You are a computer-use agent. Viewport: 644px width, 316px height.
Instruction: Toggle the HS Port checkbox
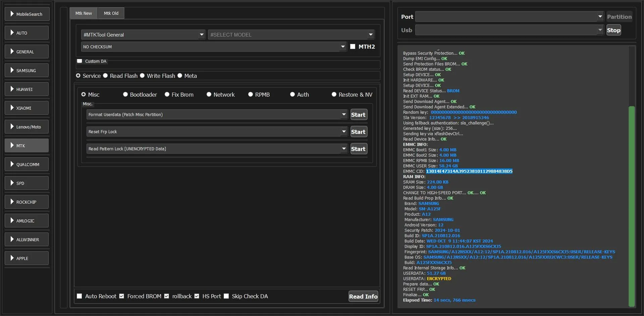197,296
